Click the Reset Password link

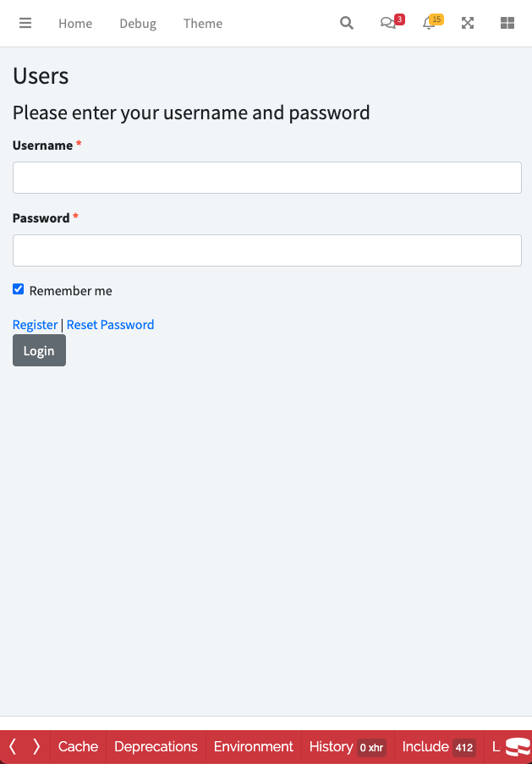(110, 325)
